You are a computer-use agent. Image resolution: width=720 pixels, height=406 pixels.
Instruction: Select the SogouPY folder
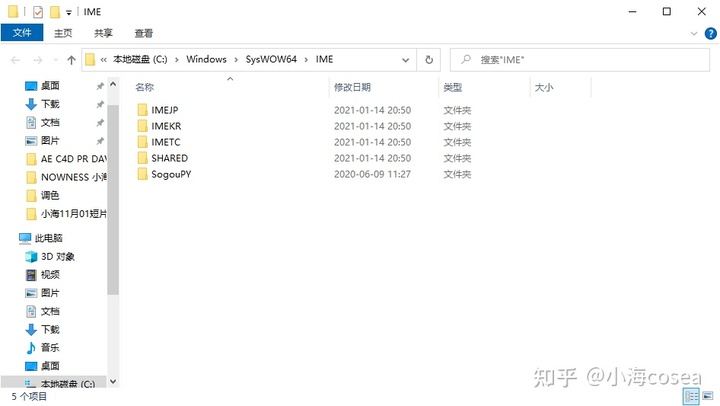pyautogui.click(x=164, y=174)
